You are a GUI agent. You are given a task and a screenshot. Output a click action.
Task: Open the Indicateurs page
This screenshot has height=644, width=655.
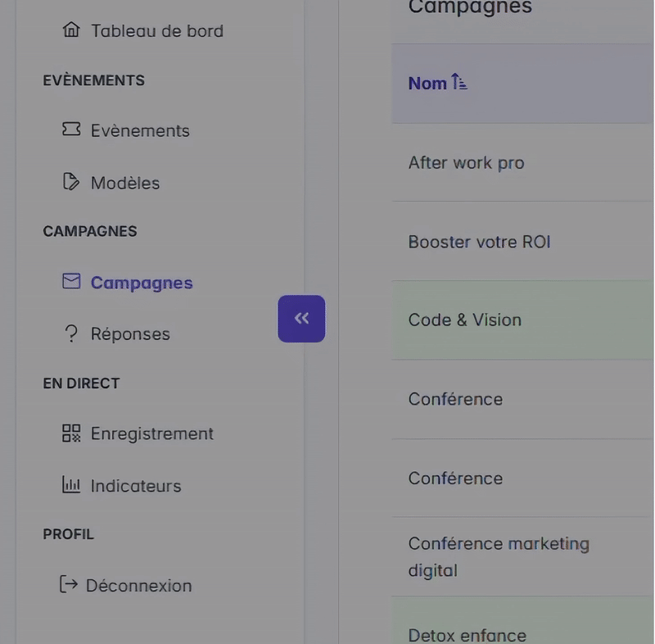(x=136, y=486)
